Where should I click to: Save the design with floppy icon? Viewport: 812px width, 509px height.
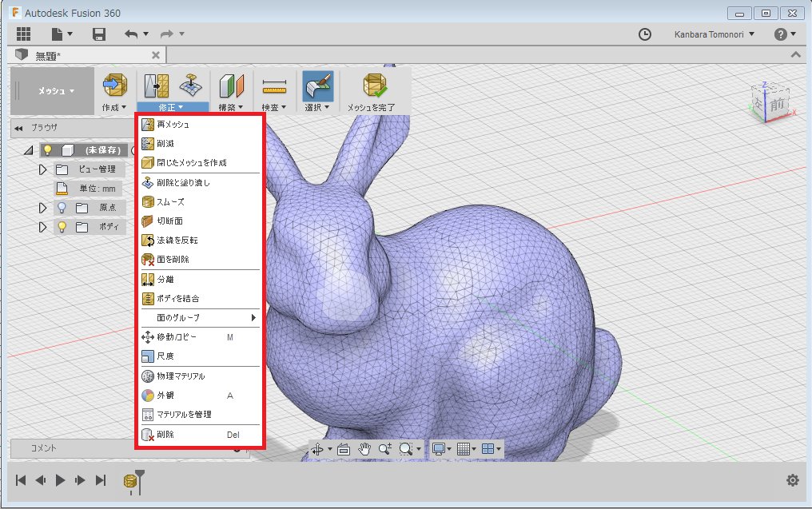99,34
